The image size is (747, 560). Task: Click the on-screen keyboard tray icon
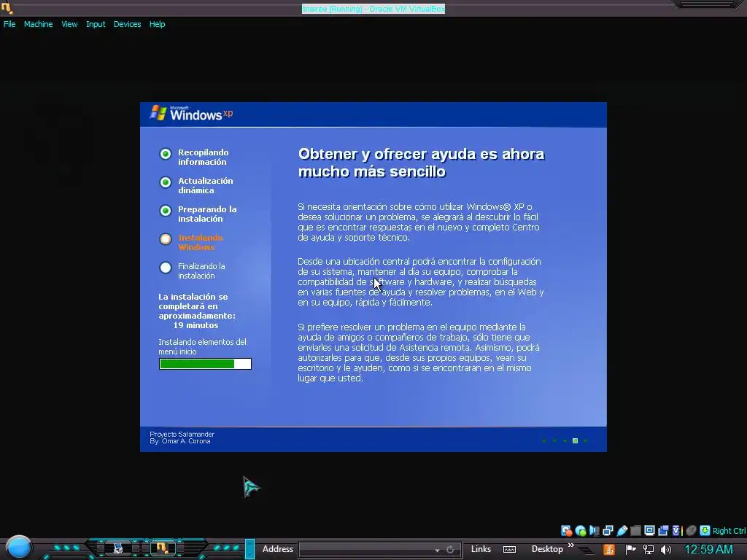click(509, 550)
